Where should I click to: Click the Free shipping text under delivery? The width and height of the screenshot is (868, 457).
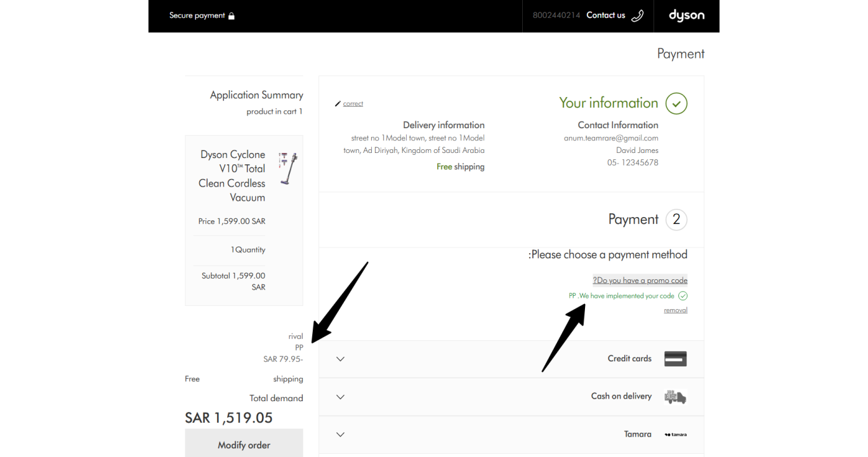[x=461, y=167]
